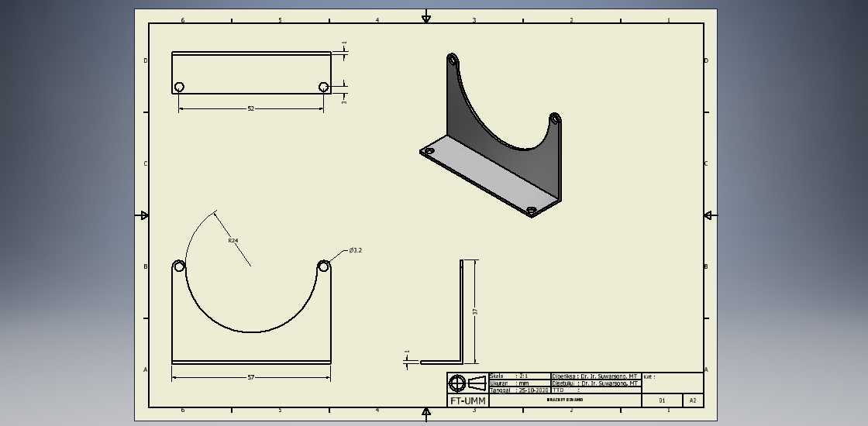
Task: Click the top center mark arrow on the border
Action: 425,19
